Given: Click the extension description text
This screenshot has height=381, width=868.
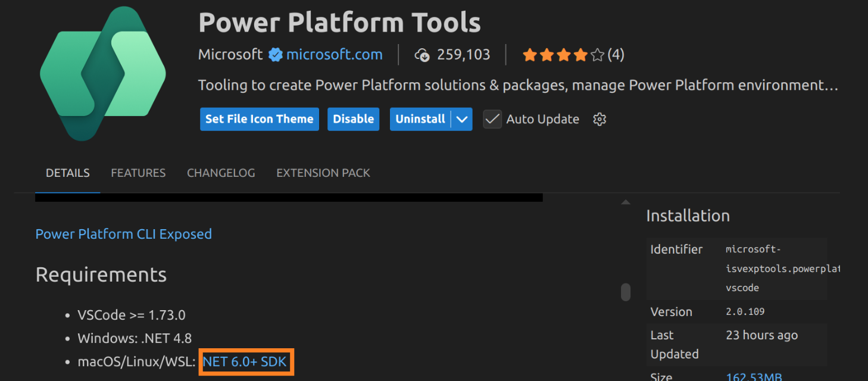Looking at the screenshot, I should [518, 85].
